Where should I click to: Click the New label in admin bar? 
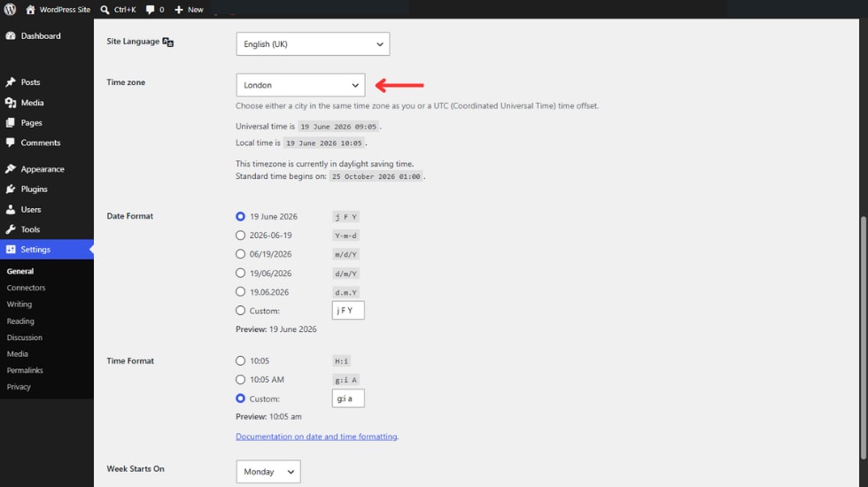point(196,10)
